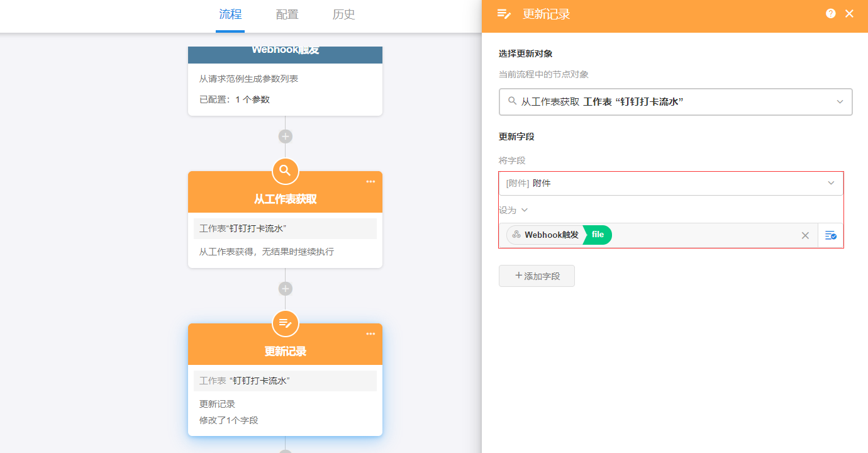Screen dimensions: 868x453
Task: Expand the [附件] 附件 field dropdown
Action: pos(670,183)
